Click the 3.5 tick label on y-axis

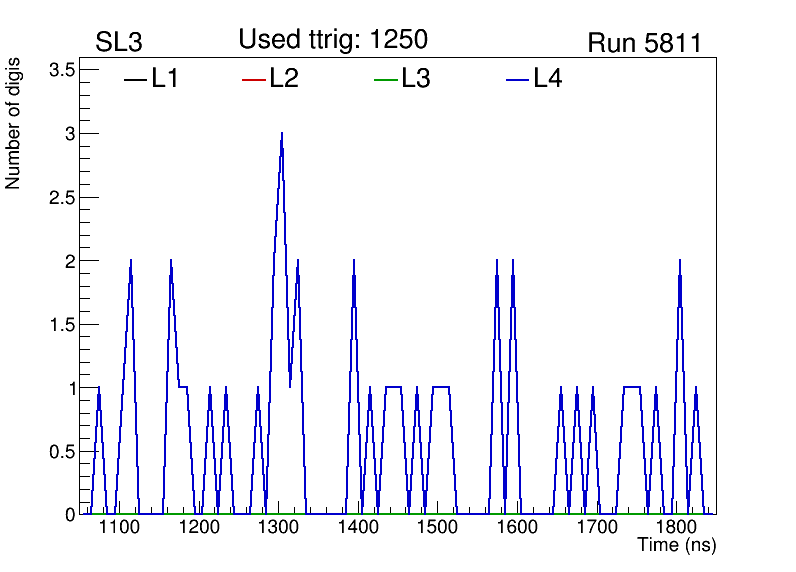[61, 70]
